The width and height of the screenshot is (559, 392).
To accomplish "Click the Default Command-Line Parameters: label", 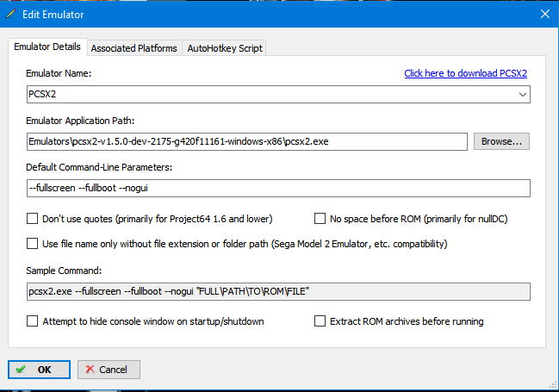I will coord(99,167).
